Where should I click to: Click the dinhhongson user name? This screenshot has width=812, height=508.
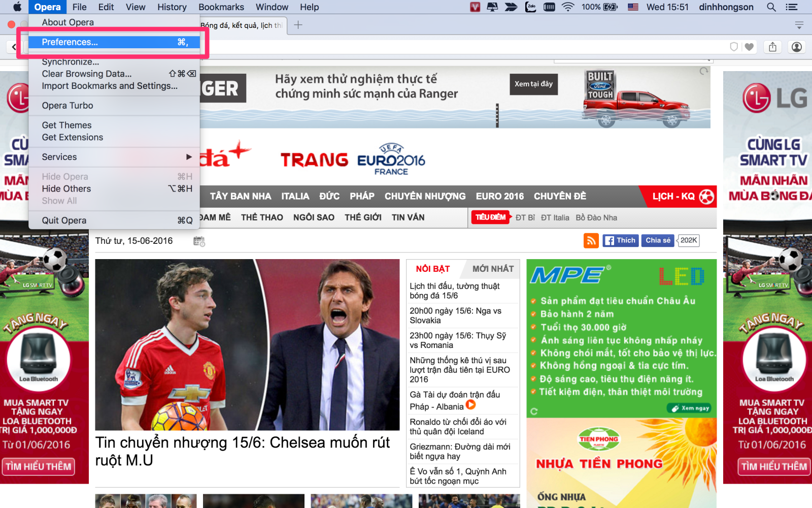(726, 7)
